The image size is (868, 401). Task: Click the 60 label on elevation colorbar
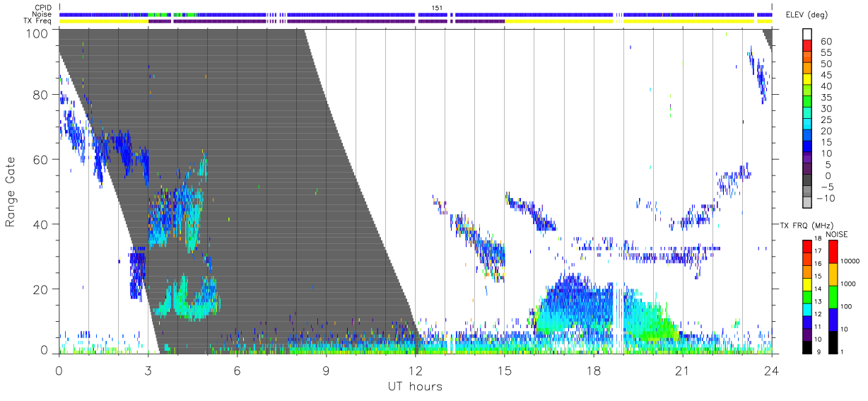(x=825, y=41)
